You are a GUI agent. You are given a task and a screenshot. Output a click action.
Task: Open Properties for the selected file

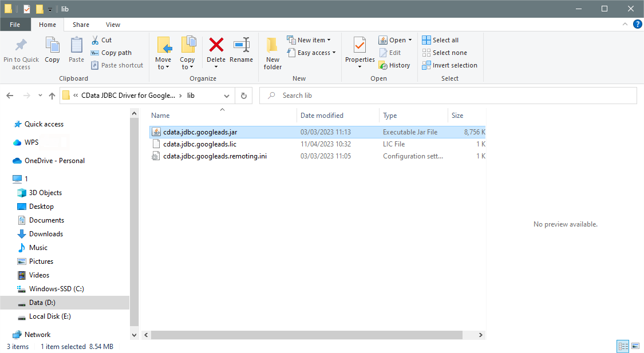[x=359, y=51]
